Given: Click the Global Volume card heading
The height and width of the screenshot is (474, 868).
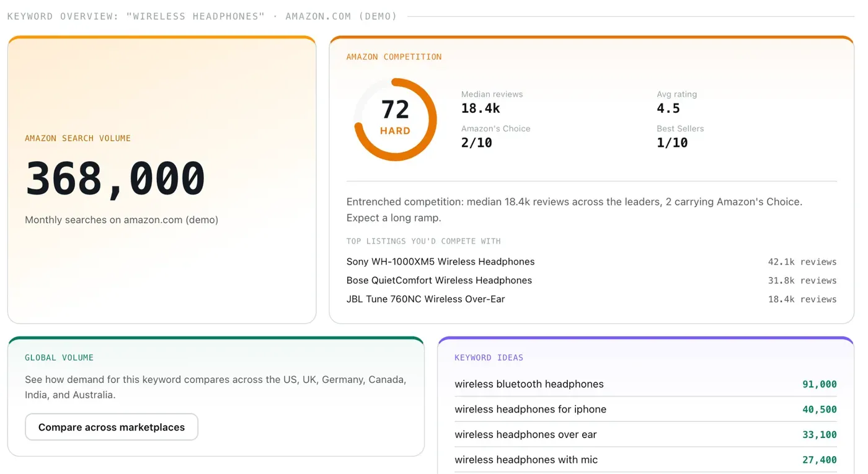Looking at the screenshot, I should (x=59, y=358).
